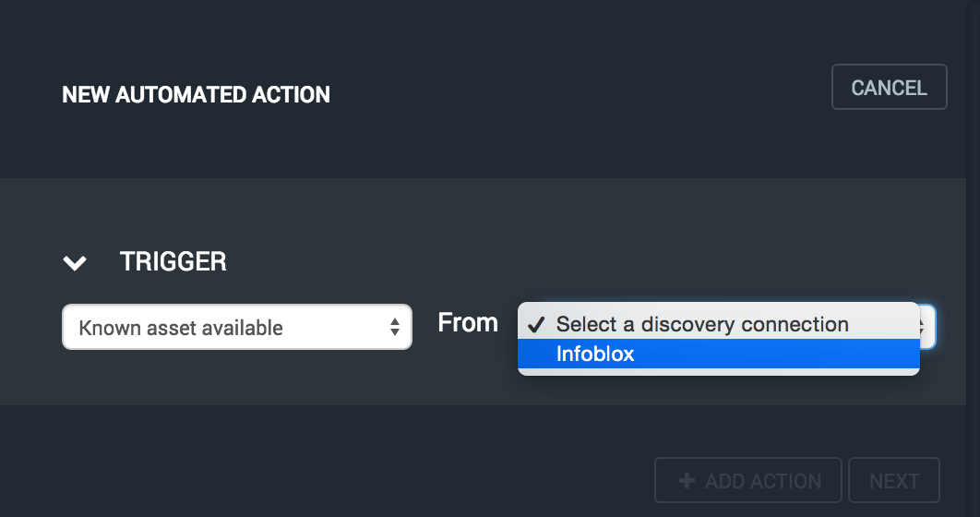This screenshot has height=517, width=980.
Task: Go to the NEXT step
Action: [893, 481]
